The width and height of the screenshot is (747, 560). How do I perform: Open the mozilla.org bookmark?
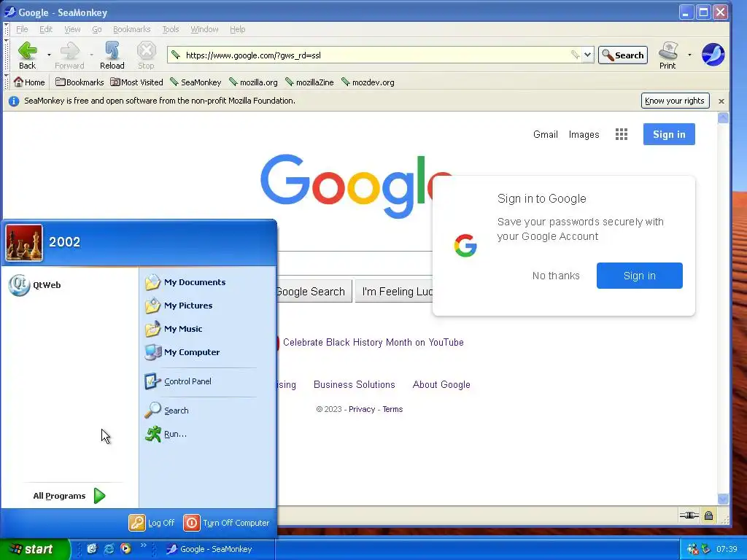click(x=253, y=82)
